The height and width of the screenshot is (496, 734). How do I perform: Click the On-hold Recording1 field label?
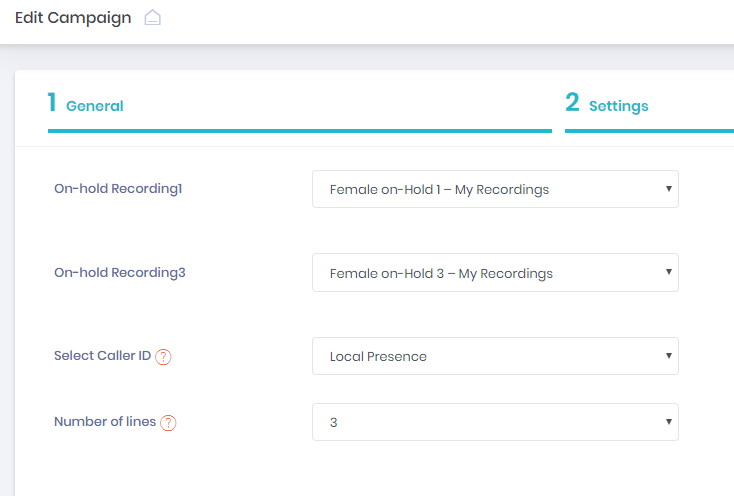pos(118,188)
